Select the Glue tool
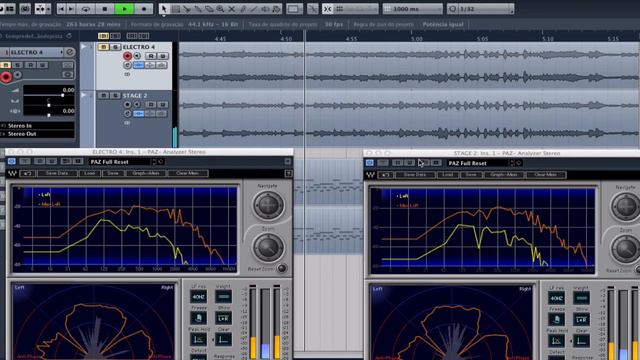 click(x=198, y=9)
